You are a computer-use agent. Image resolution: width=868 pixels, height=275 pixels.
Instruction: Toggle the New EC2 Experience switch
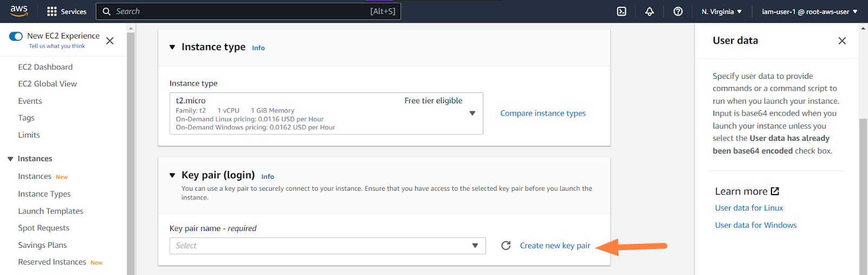pos(16,36)
